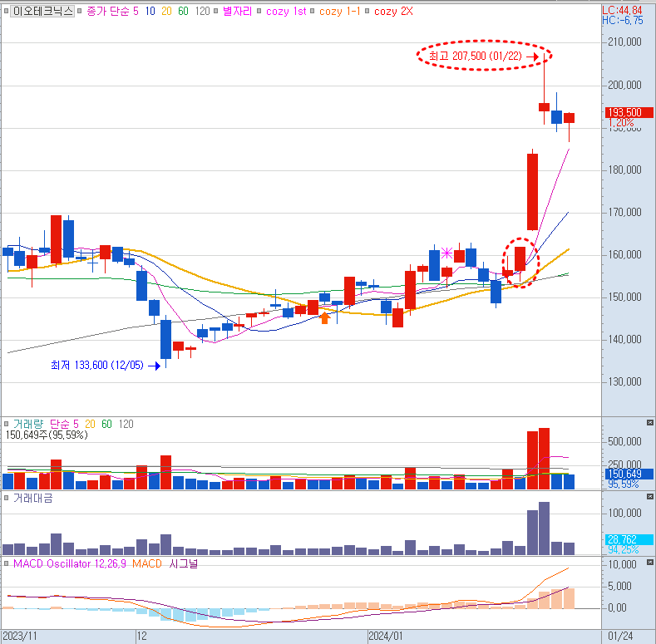656x644 pixels.
Task: Click the 2023/11 date axis label
Action: point(20,637)
